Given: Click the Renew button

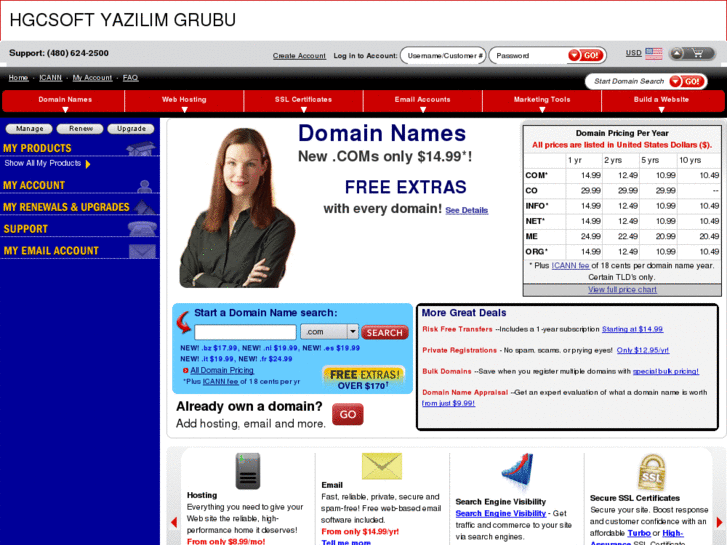Looking at the screenshot, I should tap(80, 128).
